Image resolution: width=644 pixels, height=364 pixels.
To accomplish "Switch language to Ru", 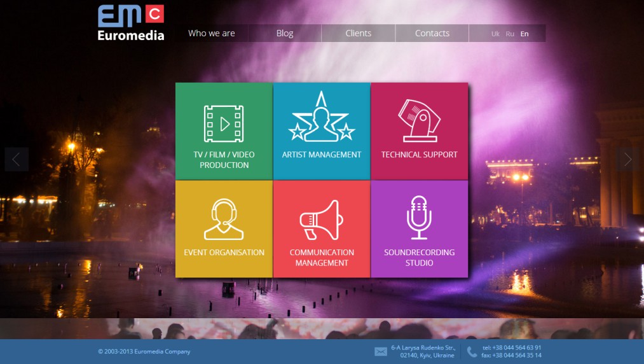I will tap(510, 34).
